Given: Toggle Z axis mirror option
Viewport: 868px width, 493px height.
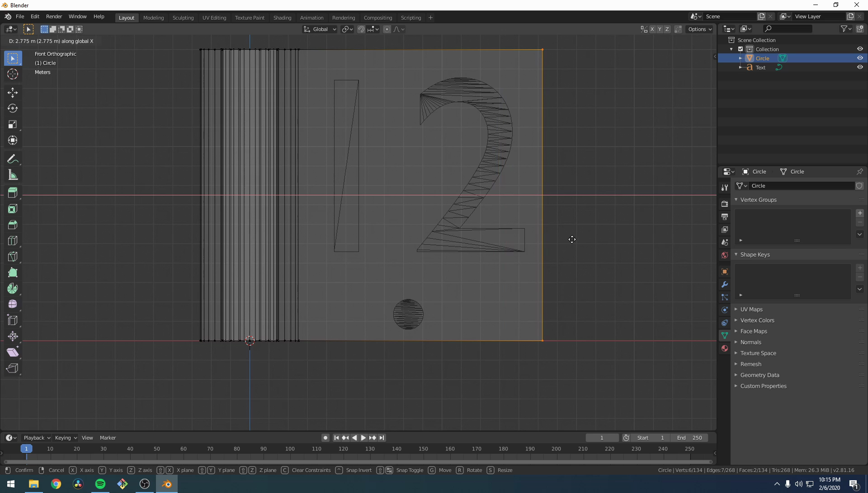Looking at the screenshot, I should coord(667,29).
